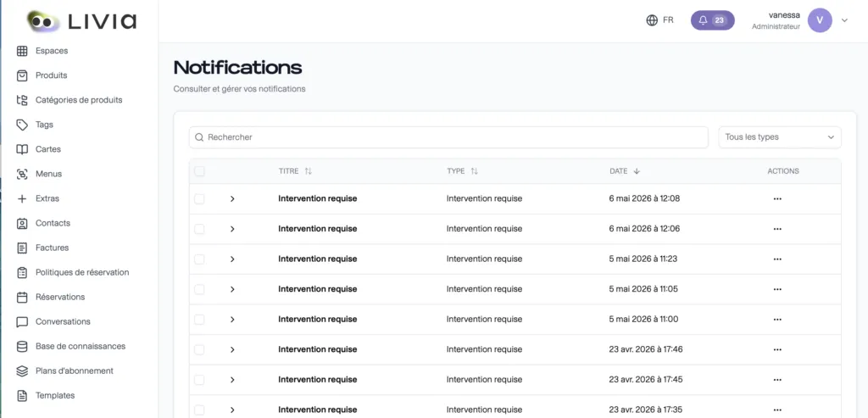Expand the 5 mai 11:00 notification row
Image resolution: width=868 pixels, height=418 pixels.
click(232, 320)
